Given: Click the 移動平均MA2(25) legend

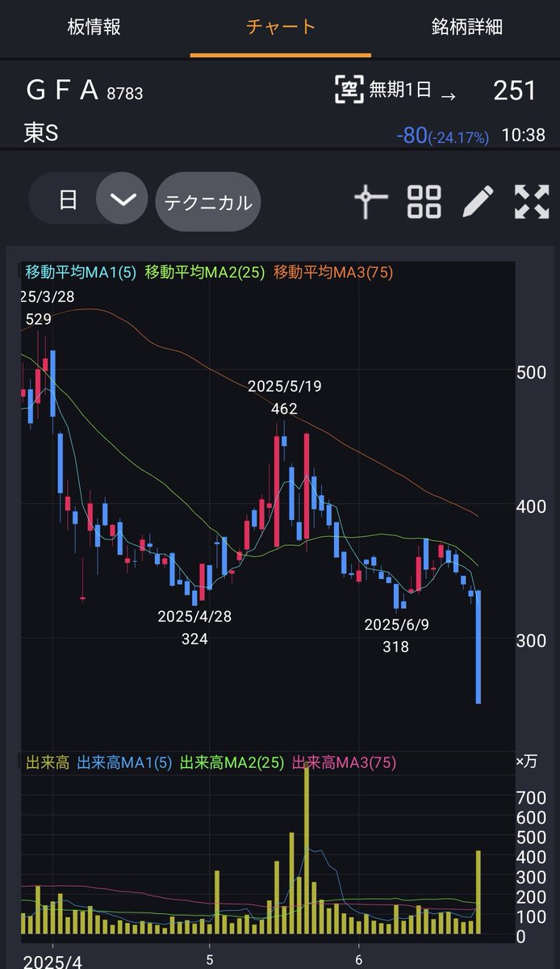Looking at the screenshot, I should tap(205, 272).
